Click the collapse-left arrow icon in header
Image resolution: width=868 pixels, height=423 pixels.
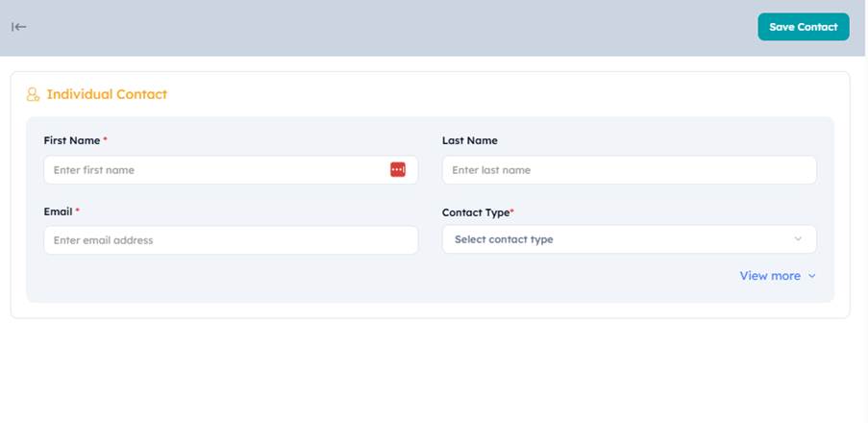[x=19, y=27]
